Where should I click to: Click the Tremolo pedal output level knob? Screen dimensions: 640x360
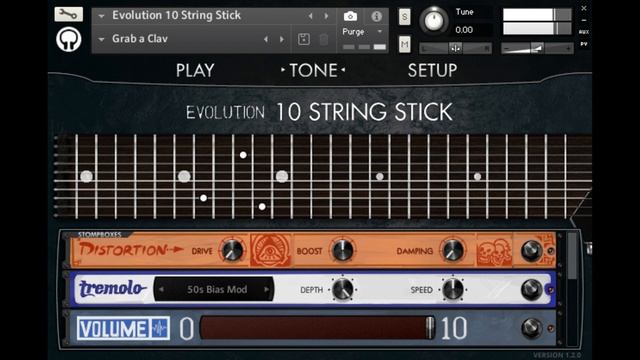tap(531, 289)
